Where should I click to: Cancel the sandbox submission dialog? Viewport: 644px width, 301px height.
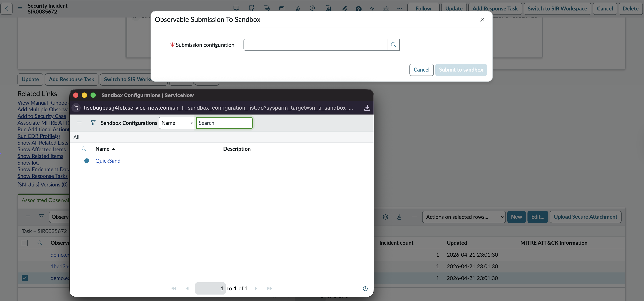point(421,70)
